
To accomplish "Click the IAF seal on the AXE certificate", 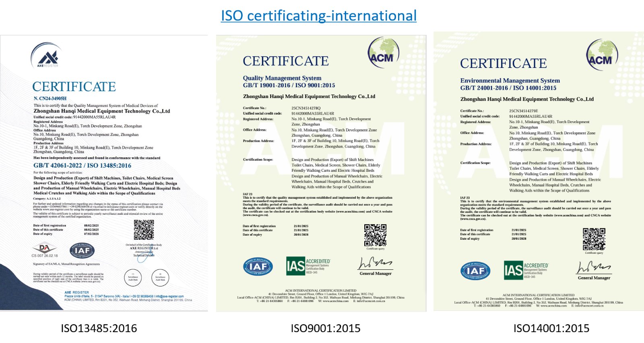I will coord(82,251).
